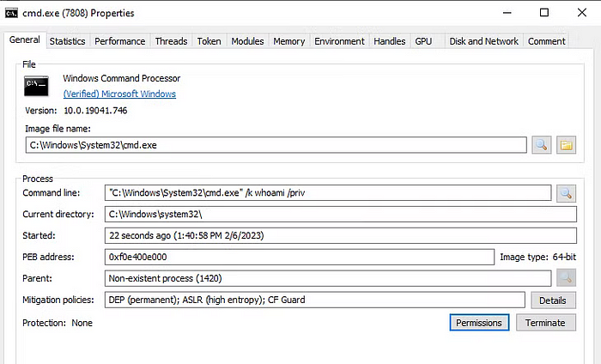The height and width of the screenshot is (364, 601).
Task: Go to the Modules tab
Action: coord(247,41)
